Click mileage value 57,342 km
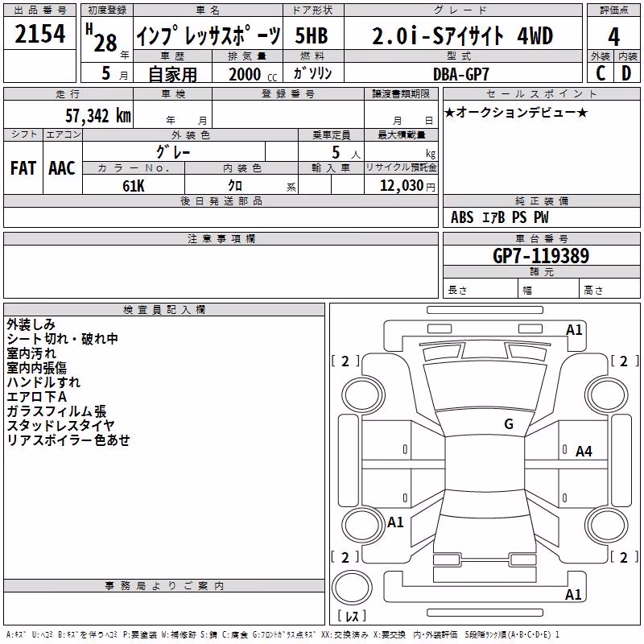The image size is (644, 644). 98,116
